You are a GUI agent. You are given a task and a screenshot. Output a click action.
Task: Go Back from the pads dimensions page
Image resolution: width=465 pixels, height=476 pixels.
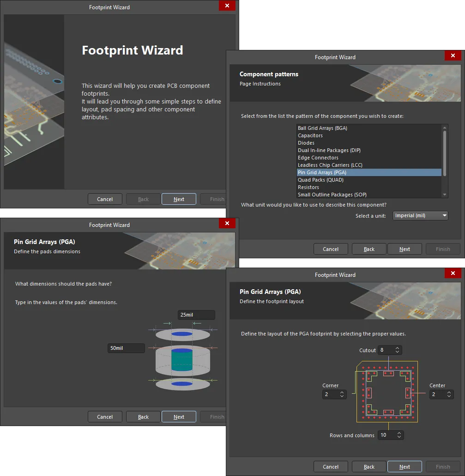point(143,417)
